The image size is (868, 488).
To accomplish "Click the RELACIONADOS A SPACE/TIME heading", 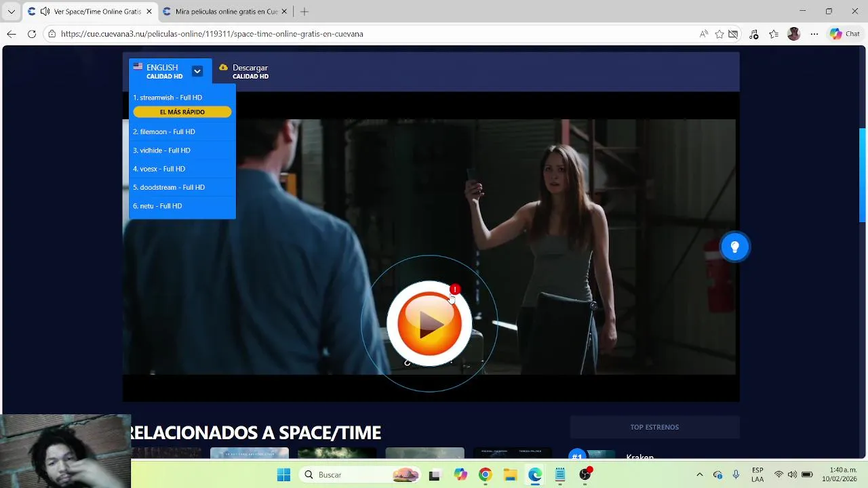I will 256,432.
